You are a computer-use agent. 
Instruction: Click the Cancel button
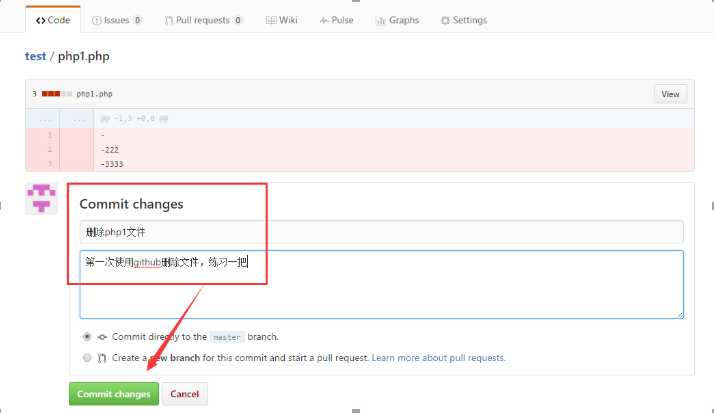pyautogui.click(x=184, y=393)
